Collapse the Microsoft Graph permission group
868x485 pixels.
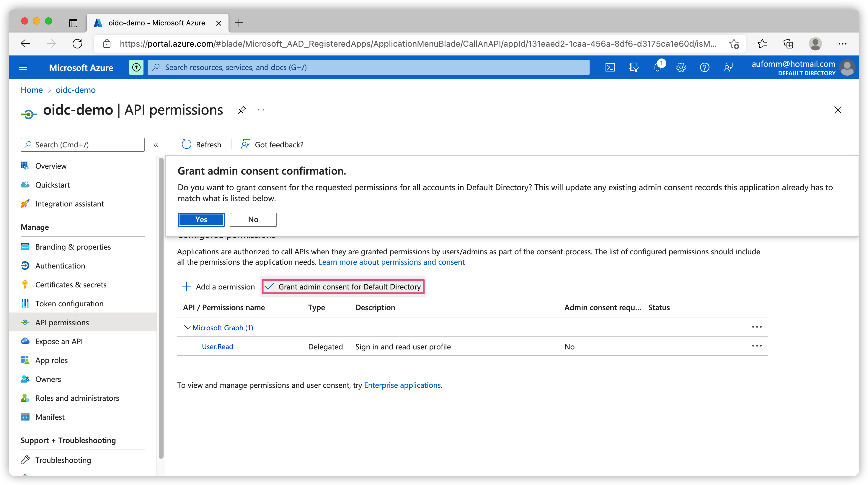187,327
